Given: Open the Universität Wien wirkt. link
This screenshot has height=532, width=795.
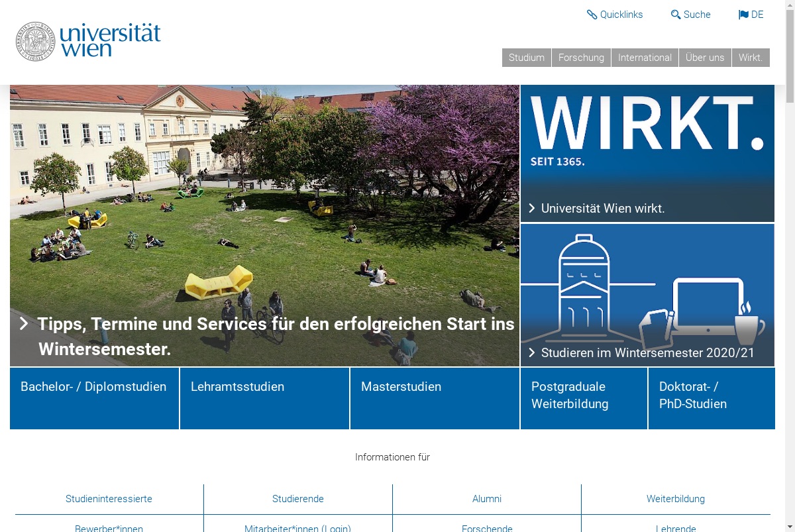Looking at the screenshot, I should coord(603,208).
